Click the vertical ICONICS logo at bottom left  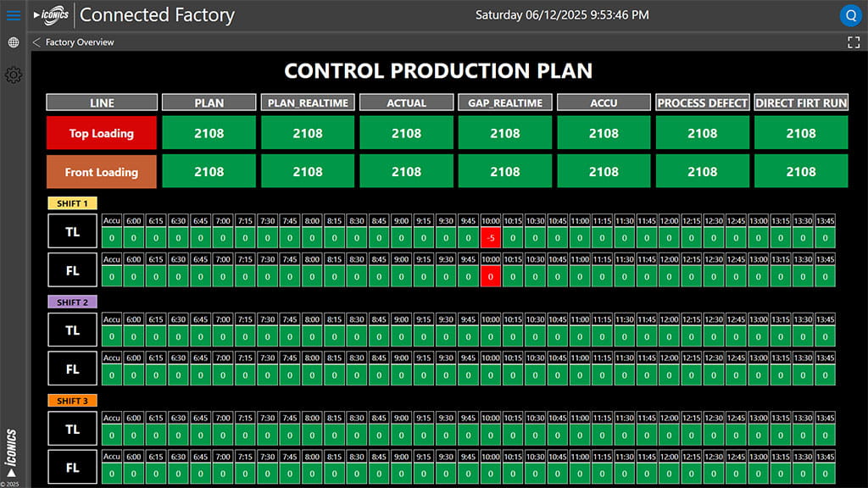(x=11, y=452)
